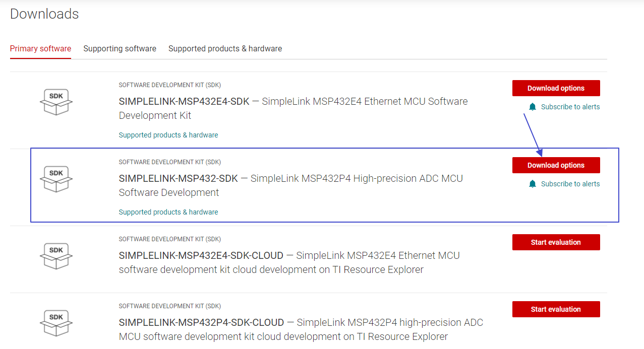
Task: Click the SIMPLELINK-MSP432P4-SDK-CLOUD title text
Action: [202, 322]
